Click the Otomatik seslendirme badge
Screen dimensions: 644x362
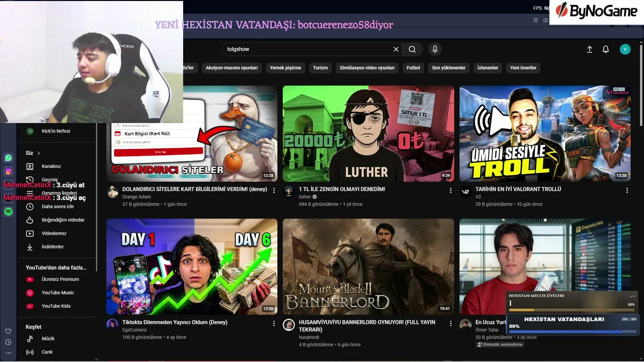coord(500,345)
